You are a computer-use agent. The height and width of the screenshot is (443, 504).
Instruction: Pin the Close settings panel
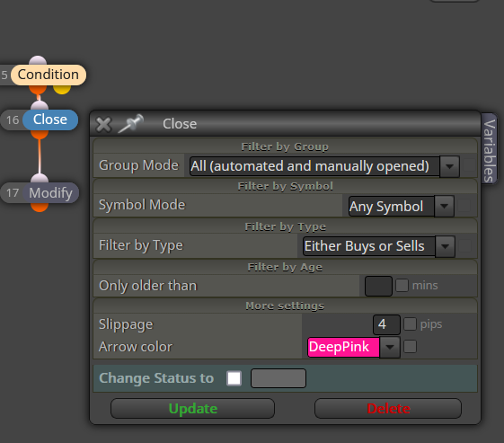click(131, 123)
